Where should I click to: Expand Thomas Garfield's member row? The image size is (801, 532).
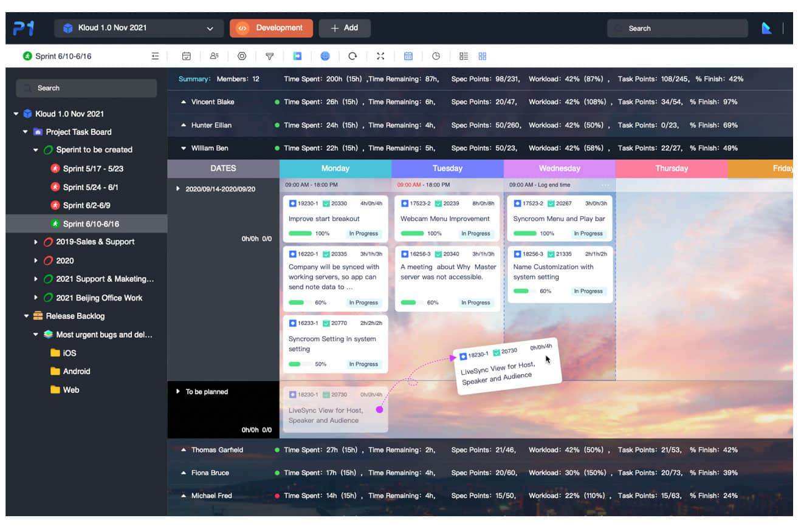pyautogui.click(x=184, y=450)
